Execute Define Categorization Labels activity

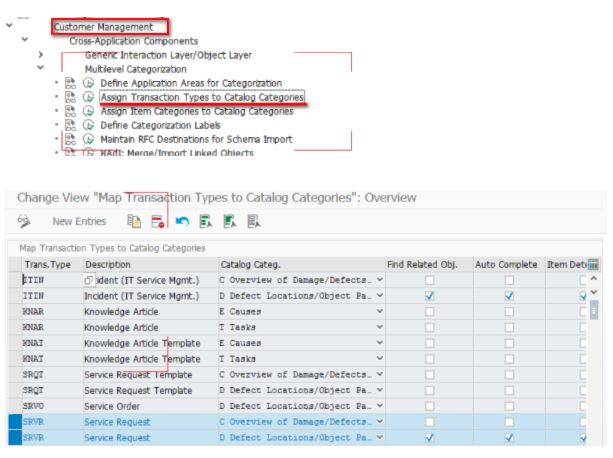click(88, 125)
